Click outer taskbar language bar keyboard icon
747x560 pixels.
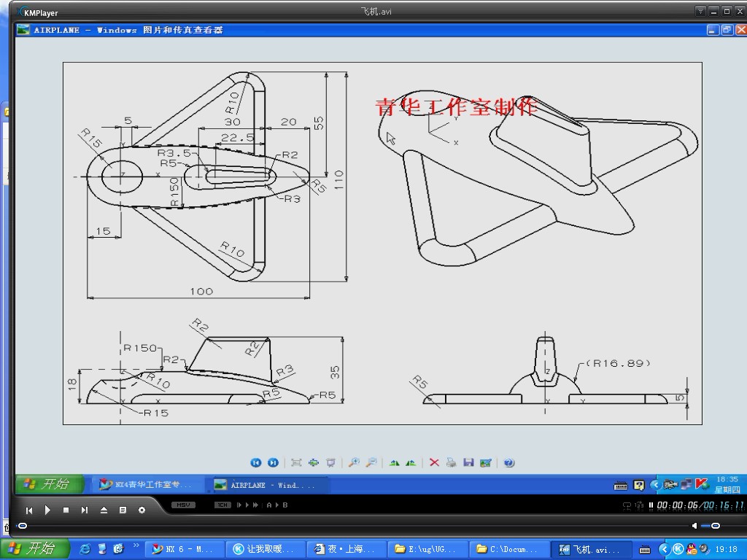645,550
